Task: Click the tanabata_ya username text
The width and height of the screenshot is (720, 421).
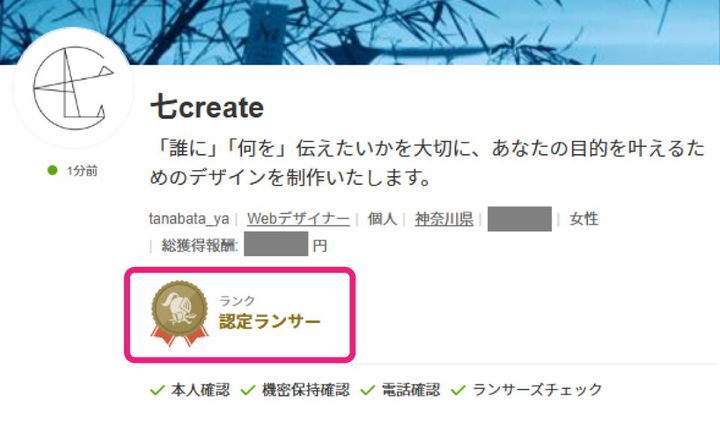Action: [x=189, y=219]
